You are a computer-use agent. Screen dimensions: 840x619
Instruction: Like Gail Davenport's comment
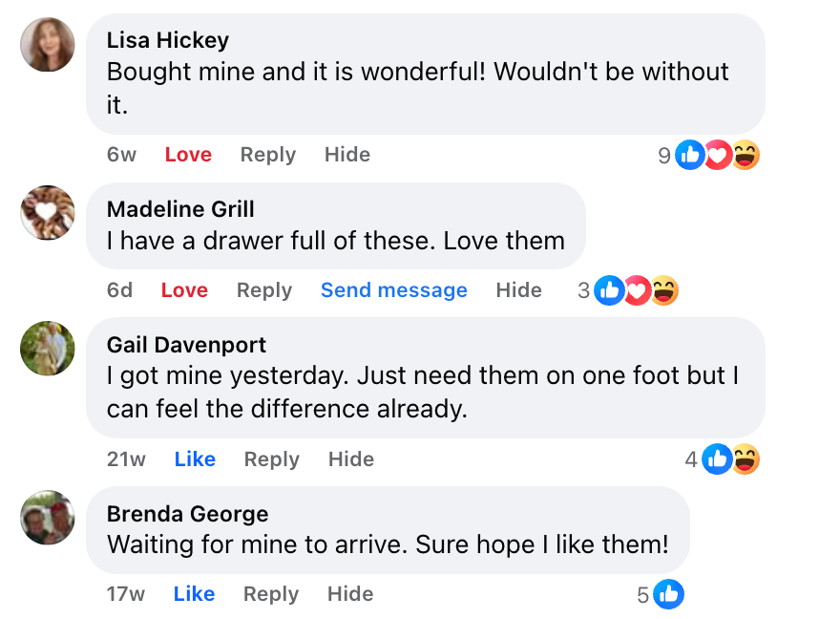point(195,459)
